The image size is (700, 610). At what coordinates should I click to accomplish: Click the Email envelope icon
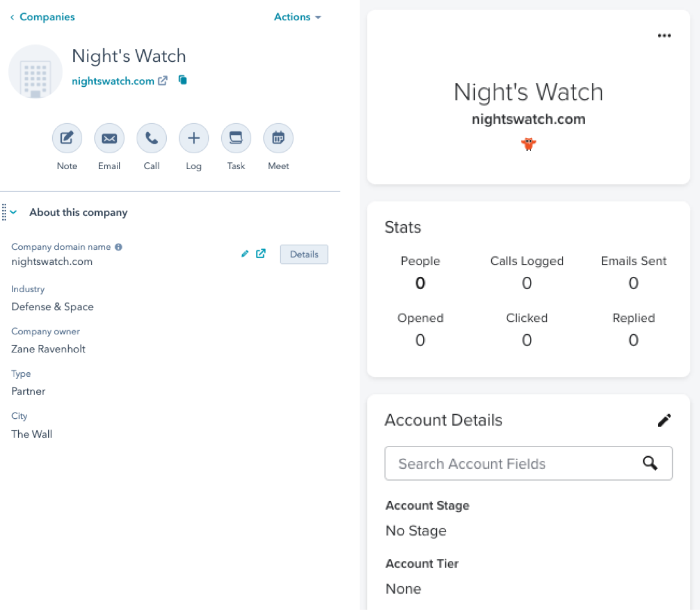(109, 138)
